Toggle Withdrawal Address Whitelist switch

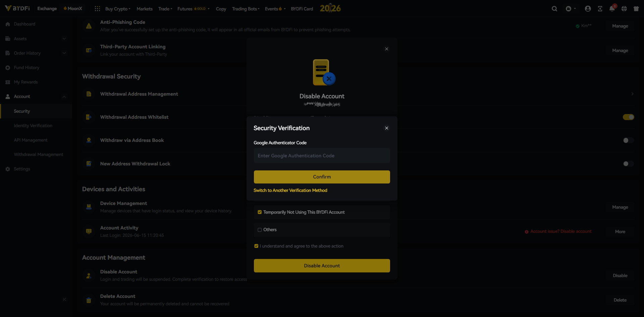tap(629, 117)
